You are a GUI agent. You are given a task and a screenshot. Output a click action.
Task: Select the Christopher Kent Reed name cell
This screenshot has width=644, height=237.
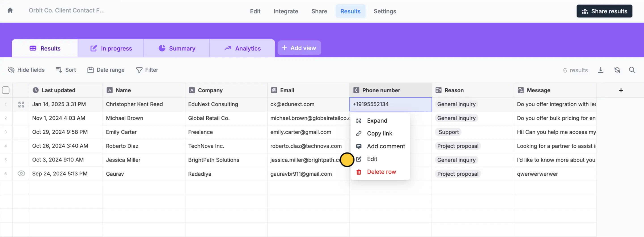click(x=144, y=104)
